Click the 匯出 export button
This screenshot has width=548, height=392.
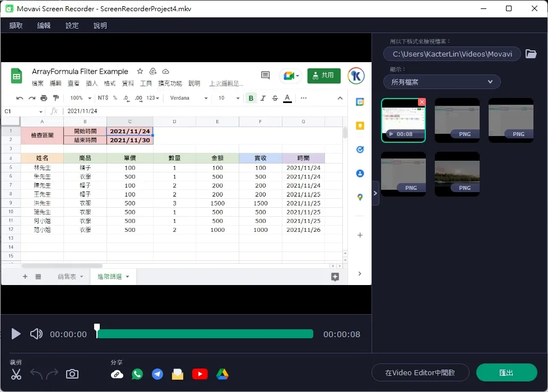point(507,373)
